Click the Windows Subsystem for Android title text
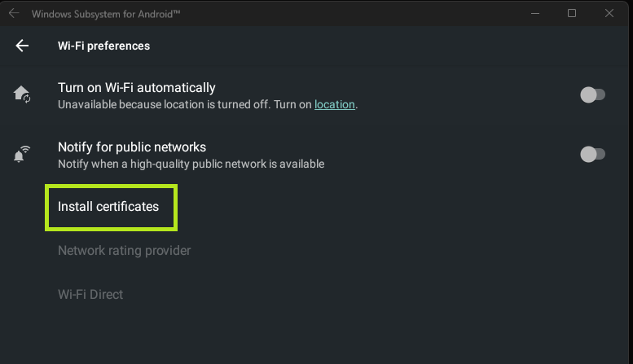The image size is (633, 364). pos(104,14)
